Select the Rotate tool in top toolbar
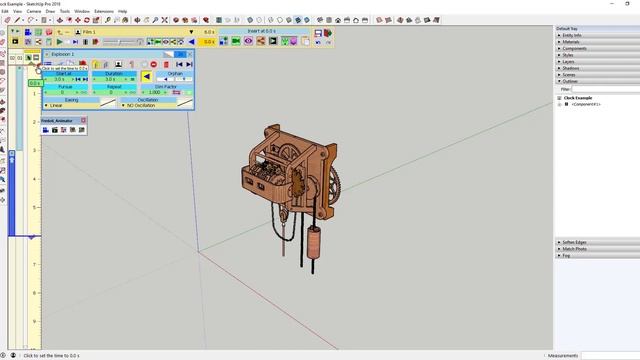 [87, 20]
